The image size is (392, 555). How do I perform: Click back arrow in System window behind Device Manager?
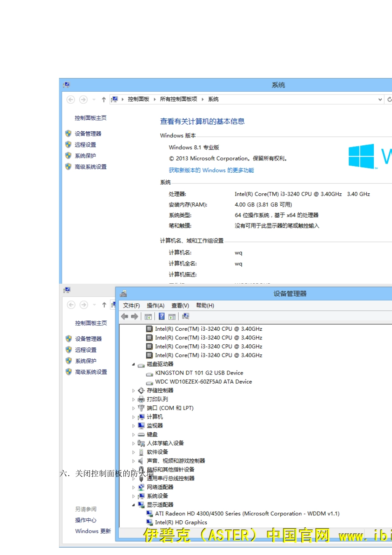(x=71, y=305)
